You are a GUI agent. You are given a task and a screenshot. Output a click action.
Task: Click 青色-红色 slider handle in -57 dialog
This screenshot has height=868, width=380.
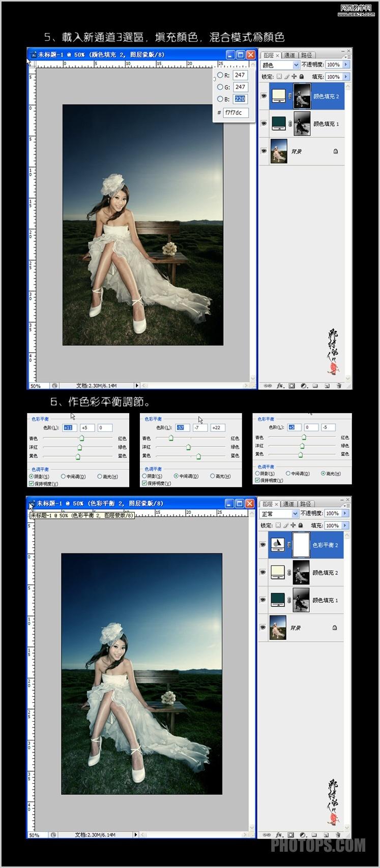click(171, 438)
